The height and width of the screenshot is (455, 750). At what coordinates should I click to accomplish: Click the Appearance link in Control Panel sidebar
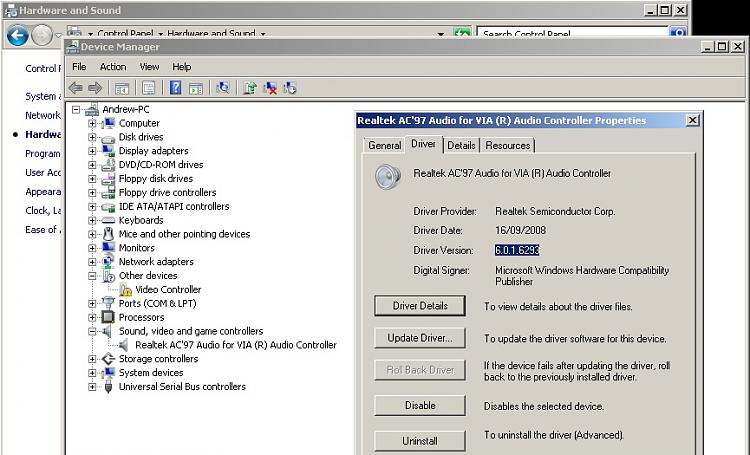pos(43,192)
